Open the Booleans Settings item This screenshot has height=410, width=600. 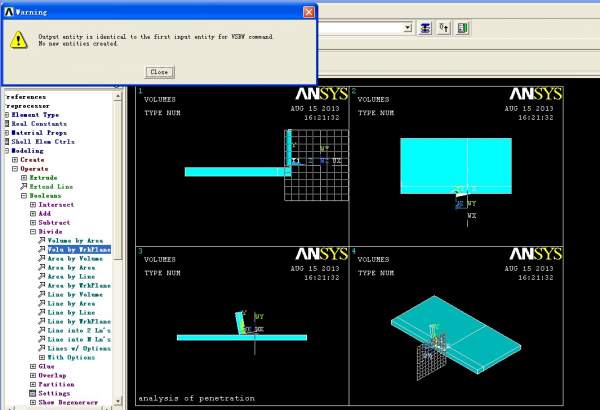(54, 394)
